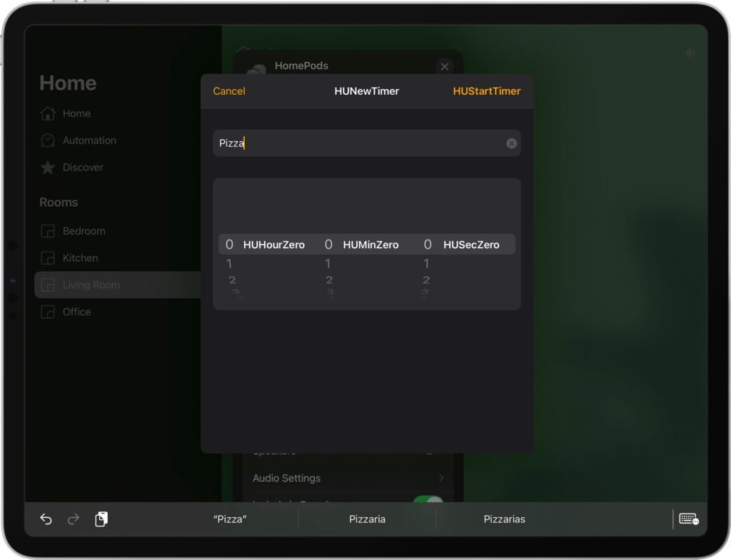The image size is (731, 560).
Task: Select minute value 1 in picker
Action: point(328,264)
